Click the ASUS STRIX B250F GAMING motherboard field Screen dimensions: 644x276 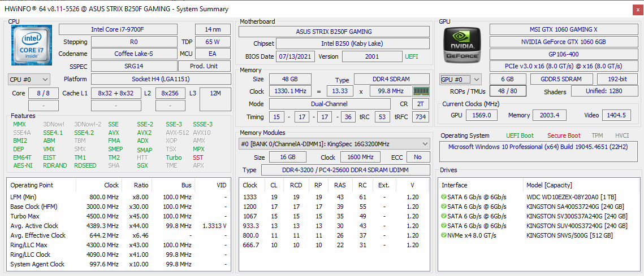tap(334, 31)
